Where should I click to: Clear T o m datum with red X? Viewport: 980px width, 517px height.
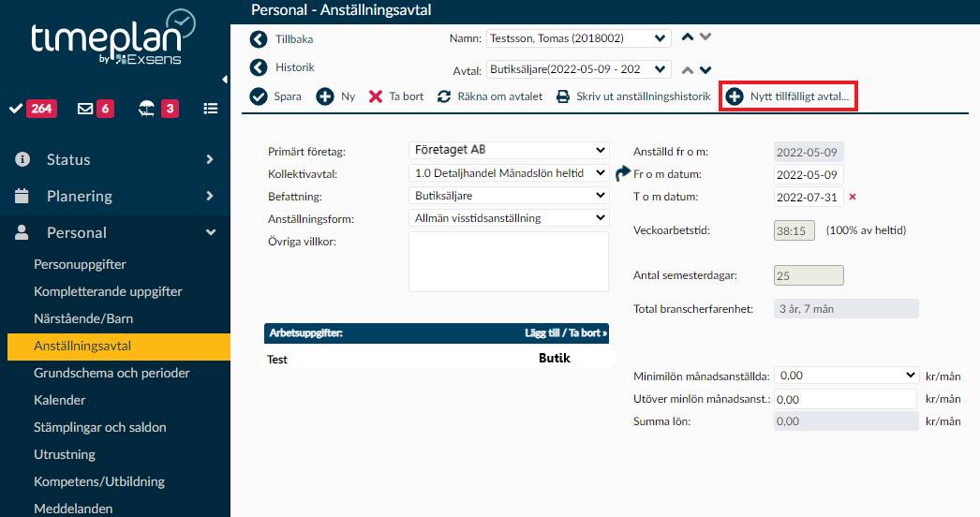pos(853,198)
